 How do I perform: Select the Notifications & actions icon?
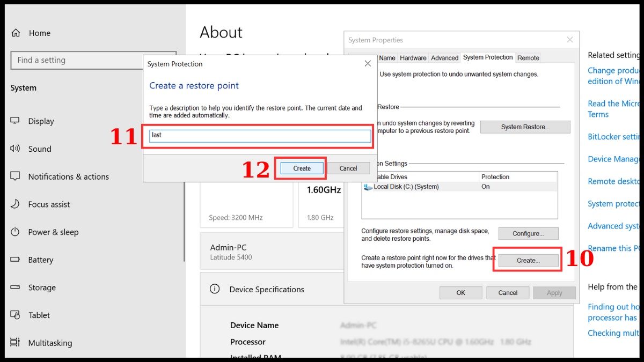16,176
